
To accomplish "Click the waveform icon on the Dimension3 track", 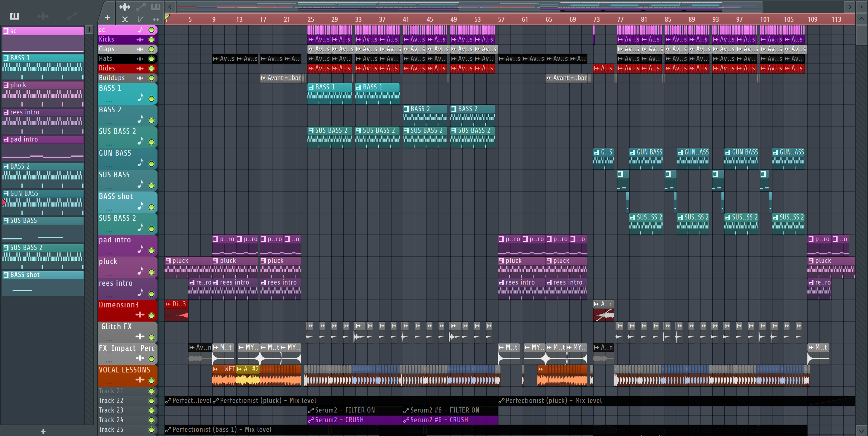I will [x=140, y=315].
